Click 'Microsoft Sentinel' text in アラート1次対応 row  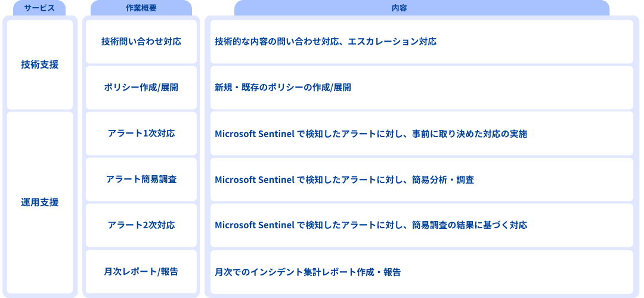tap(255, 134)
